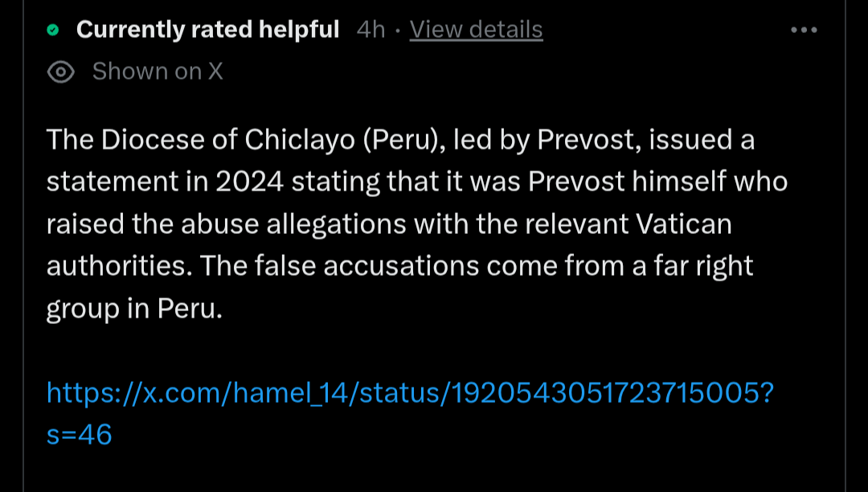868x492 pixels.
Task: Click the word Diocese in the note
Action: [152, 139]
